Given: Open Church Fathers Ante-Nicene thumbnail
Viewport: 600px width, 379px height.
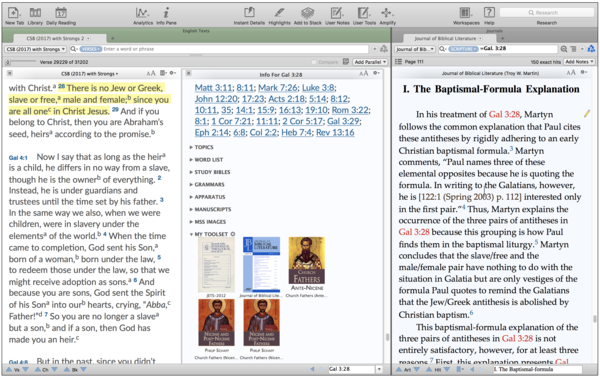Looking at the screenshot, I should tap(307, 265).
